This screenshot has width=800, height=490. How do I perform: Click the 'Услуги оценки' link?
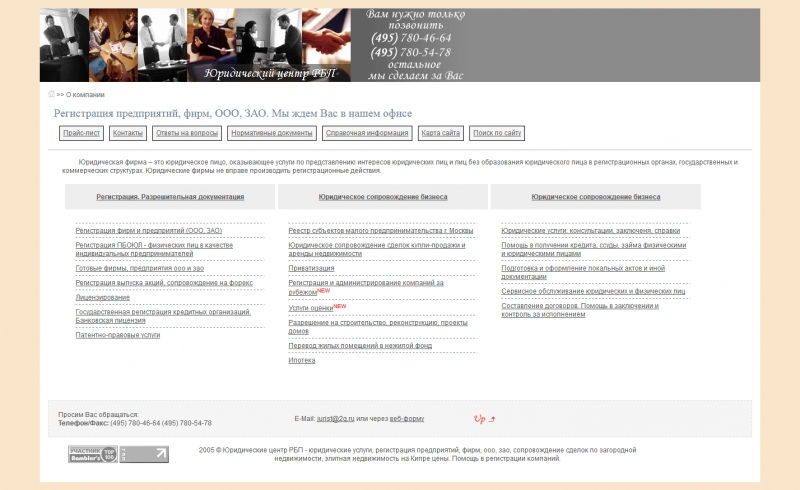click(311, 308)
